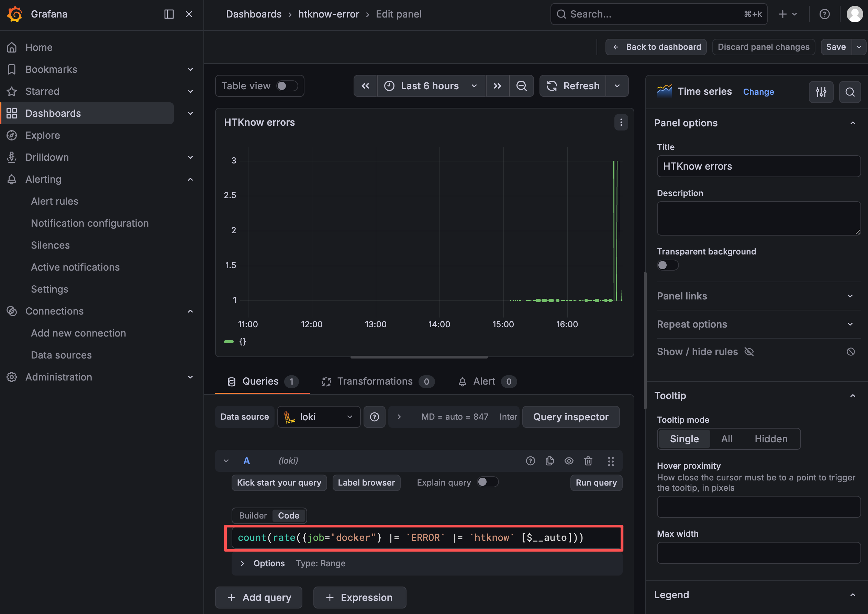Image resolution: width=868 pixels, height=614 pixels.
Task: Click the Query inspector button
Action: (570, 417)
